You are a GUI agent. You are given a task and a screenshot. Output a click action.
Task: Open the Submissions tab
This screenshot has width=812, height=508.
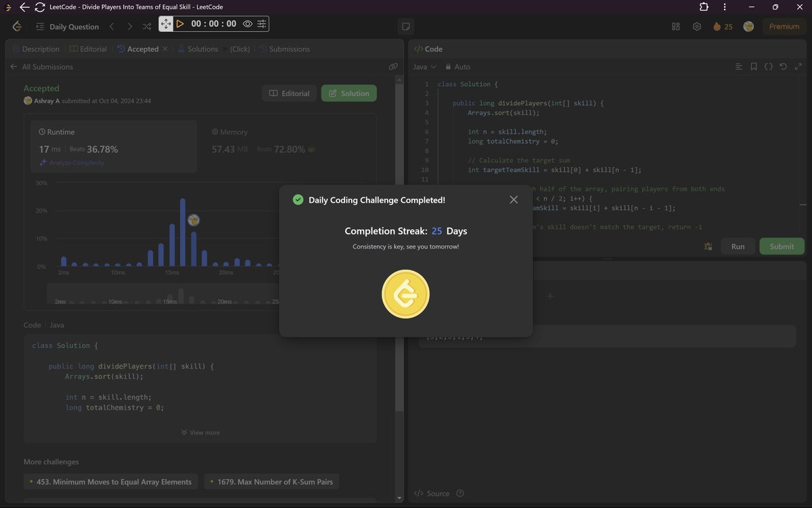click(284, 49)
